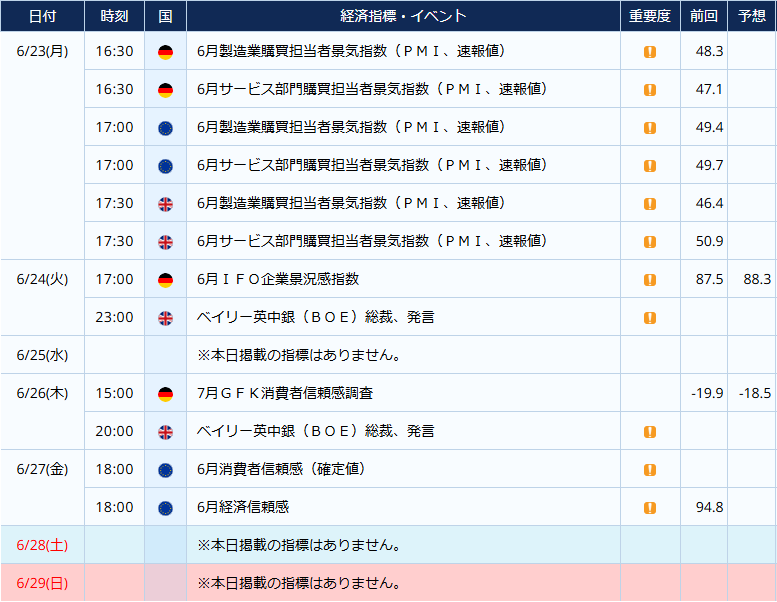Click the no-indicators notice in the 6/29(日) row
The width and height of the screenshot is (777, 602).
pos(299,583)
